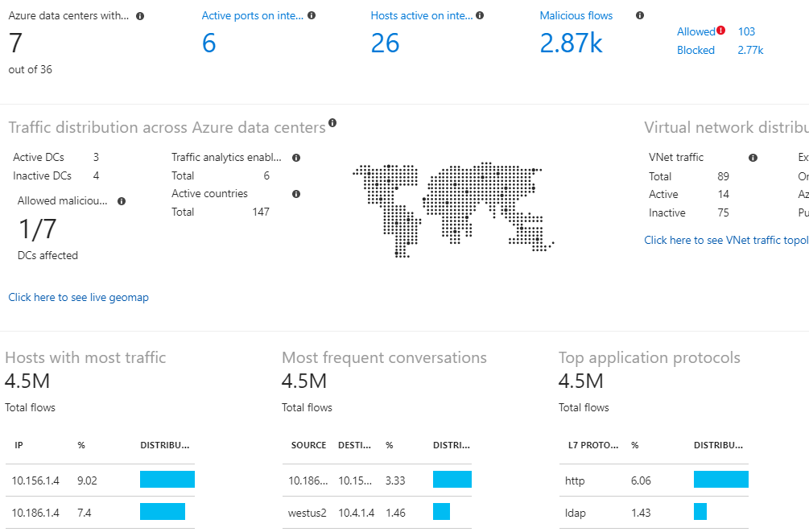Click the distribution bar for the westus2 conversation
The width and height of the screenshot is (809, 532).
[441, 511]
